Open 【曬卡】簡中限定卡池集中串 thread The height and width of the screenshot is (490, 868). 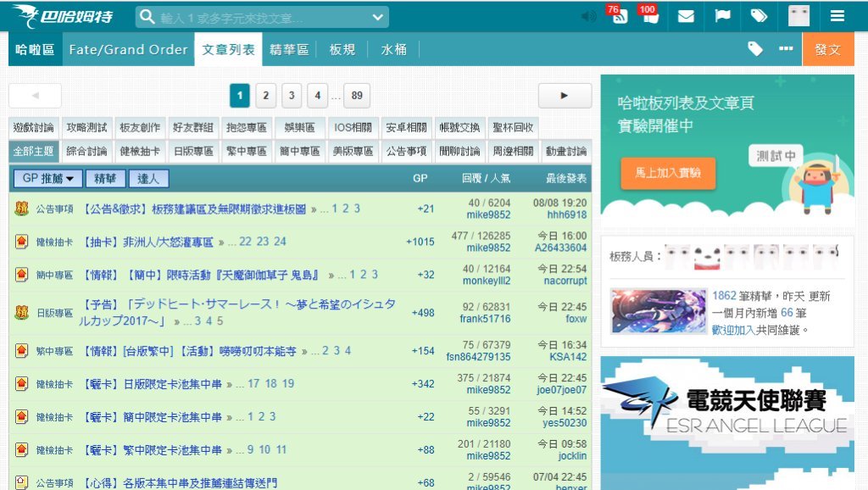click(x=152, y=417)
